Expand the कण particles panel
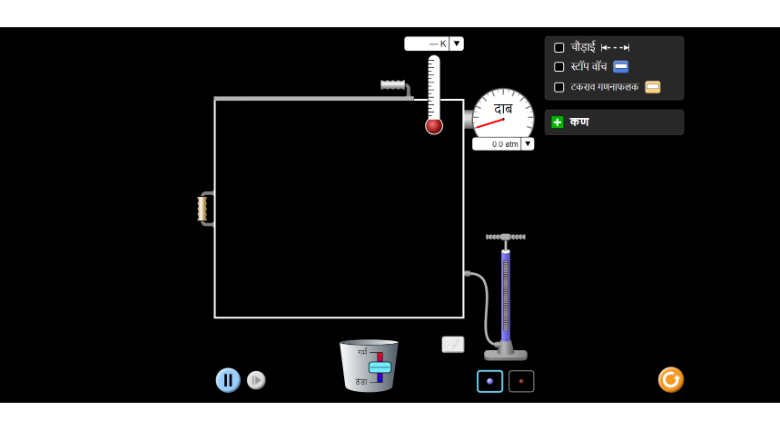Viewport: 780px width, 430px height. pyautogui.click(x=557, y=122)
